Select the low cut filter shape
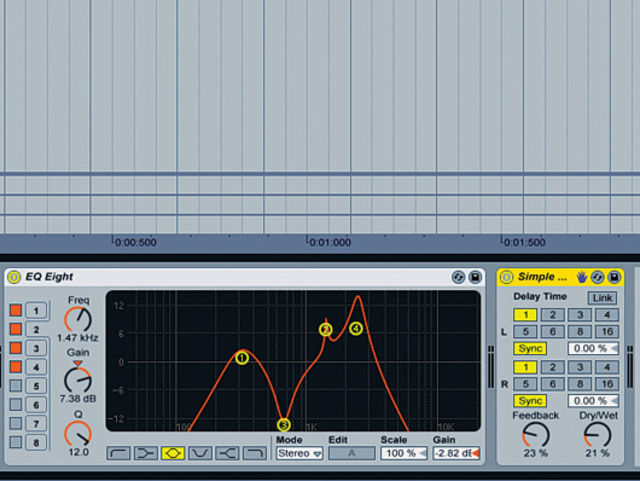640x481 pixels. click(x=118, y=453)
